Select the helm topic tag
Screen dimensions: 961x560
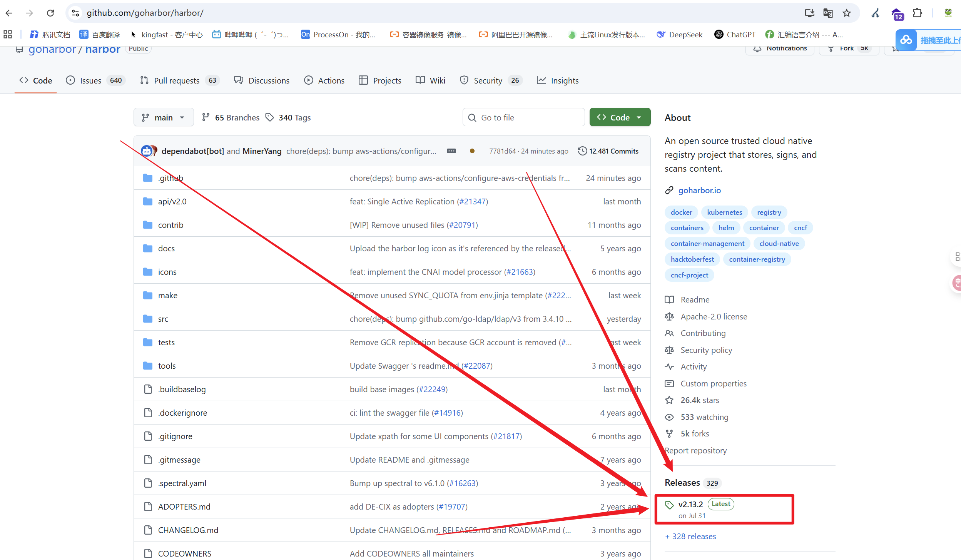pos(726,227)
